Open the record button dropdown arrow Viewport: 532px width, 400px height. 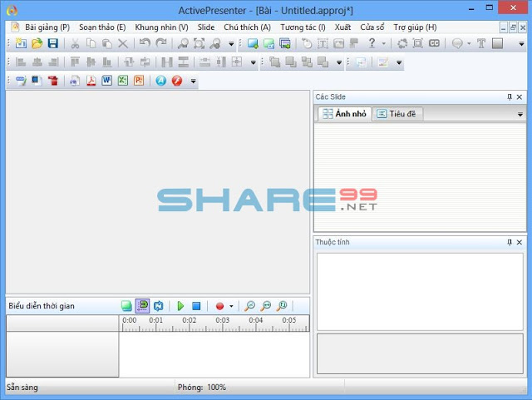231,306
